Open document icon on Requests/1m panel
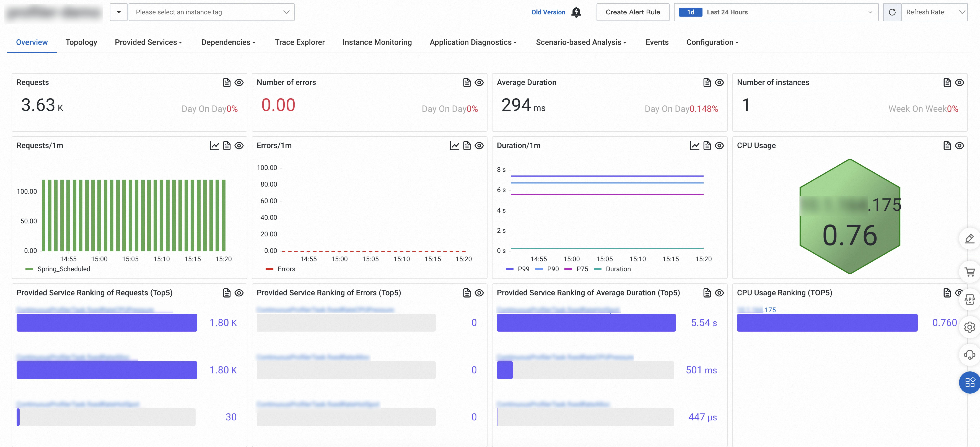Viewport: 980px width, 447px height. click(x=227, y=146)
